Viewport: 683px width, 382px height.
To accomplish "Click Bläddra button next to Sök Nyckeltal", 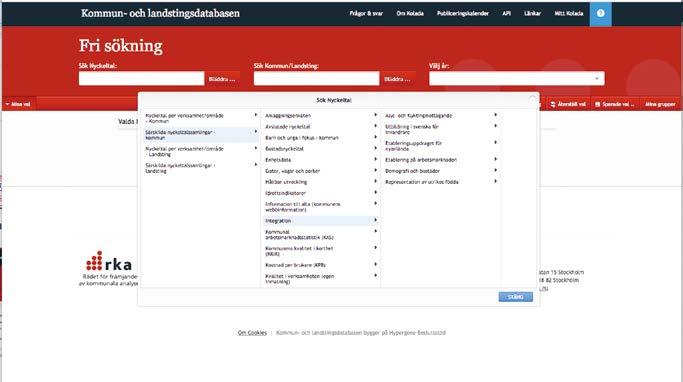I will 222,79.
